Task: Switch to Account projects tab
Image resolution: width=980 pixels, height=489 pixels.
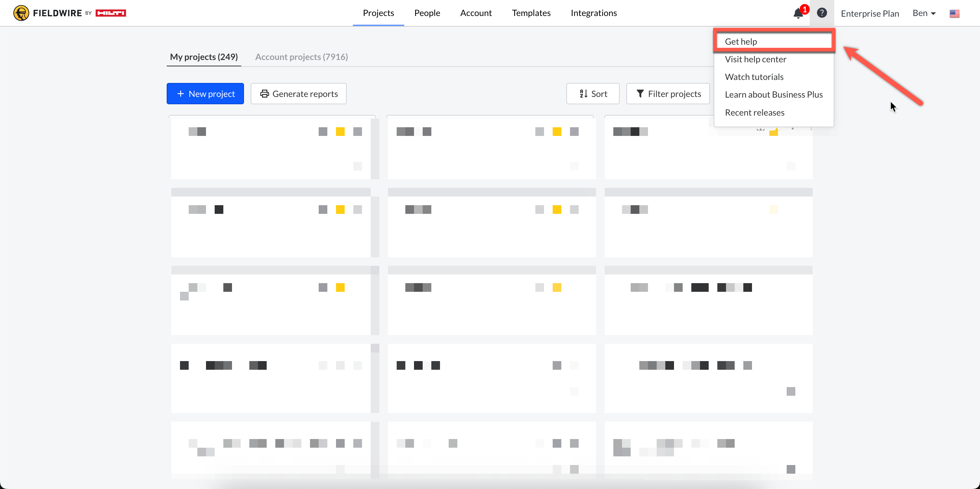Action: click(x=301, y=57)
